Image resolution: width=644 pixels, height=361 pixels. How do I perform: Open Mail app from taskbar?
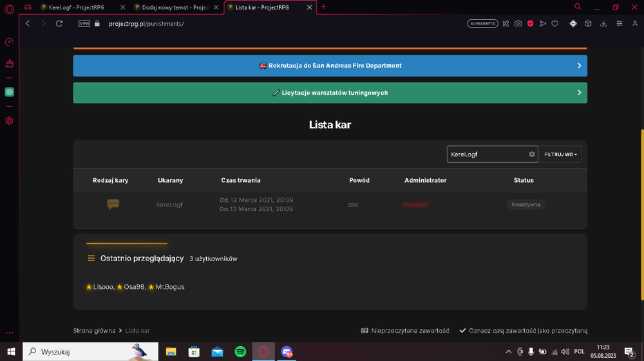(x=217, y=351)
